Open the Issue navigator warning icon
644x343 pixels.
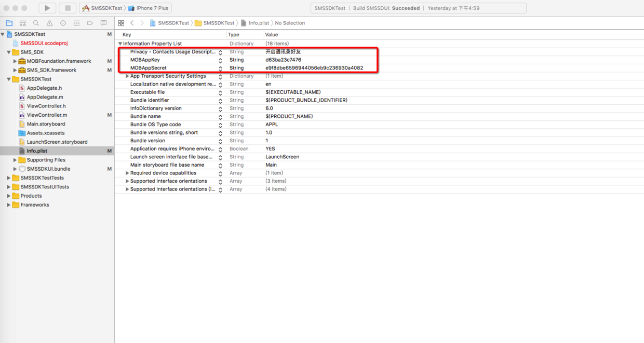(49, 23)
